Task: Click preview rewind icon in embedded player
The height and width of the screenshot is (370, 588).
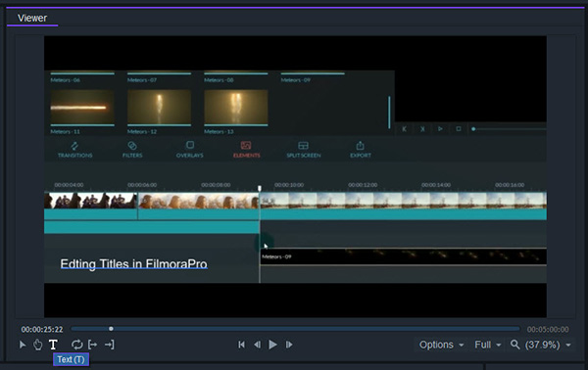Action: [404, 129]
